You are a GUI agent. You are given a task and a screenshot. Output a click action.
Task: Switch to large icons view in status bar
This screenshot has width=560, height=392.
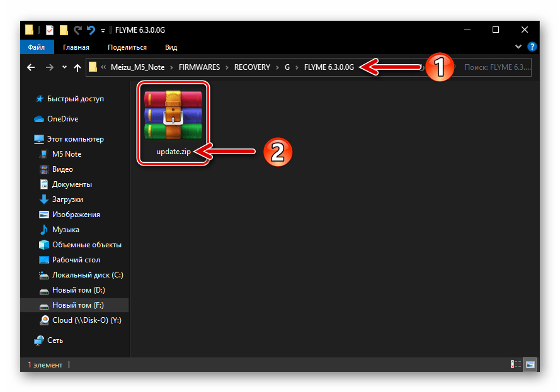point(530,364)
